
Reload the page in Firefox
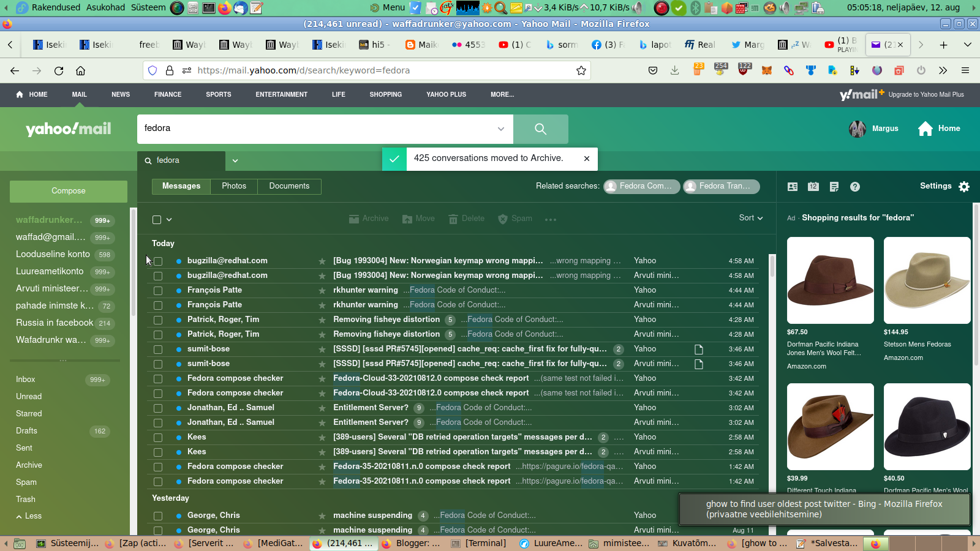click(x=59, y=70)
